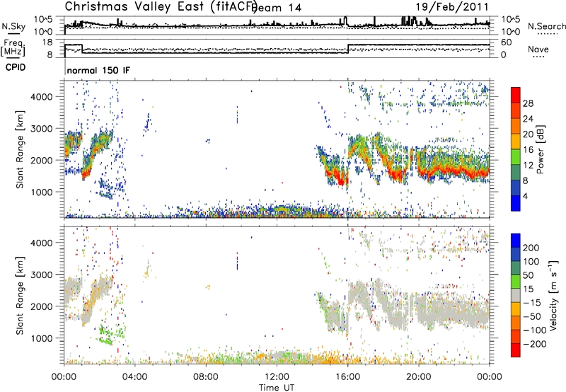Click the "Time UT" axis title
Image resolution: width=566 pixels, height=392 pixels.
pyautogui.click(x=277, y=388)
